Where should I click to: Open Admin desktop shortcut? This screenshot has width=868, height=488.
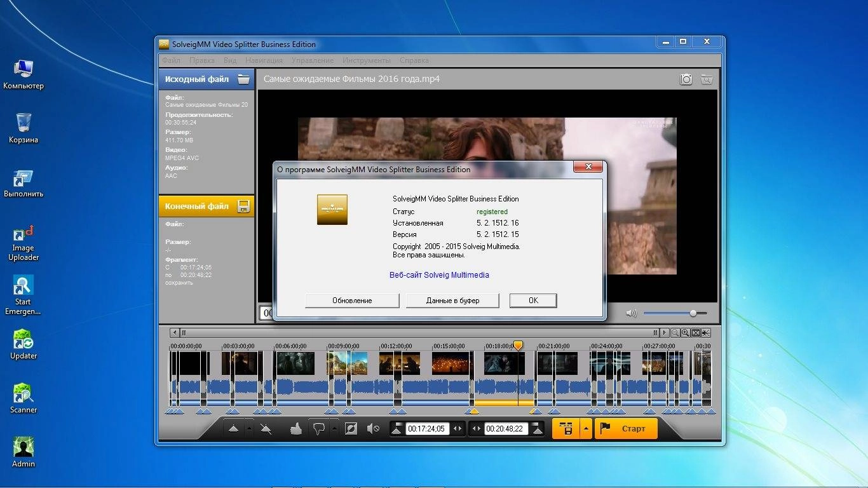tap(24, 452)
